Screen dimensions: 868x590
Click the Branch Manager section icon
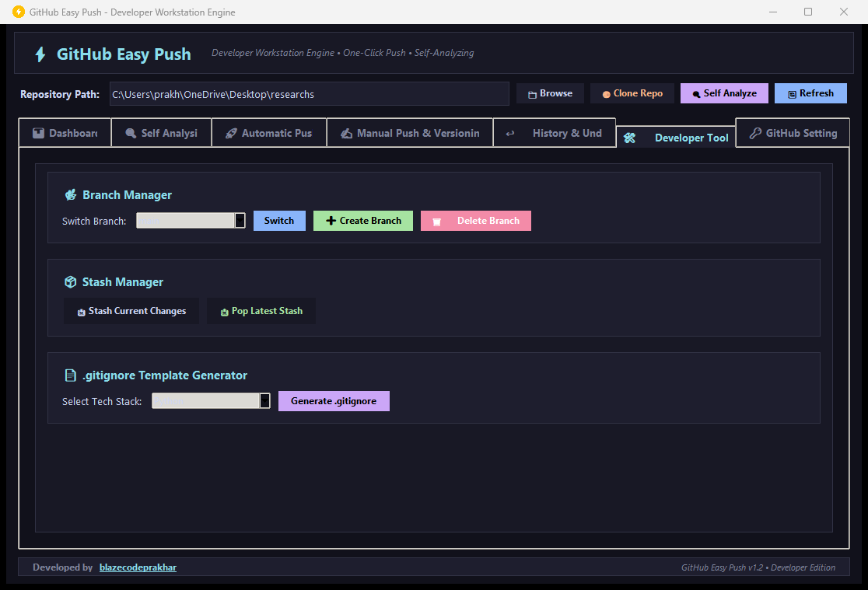point(71,195)
